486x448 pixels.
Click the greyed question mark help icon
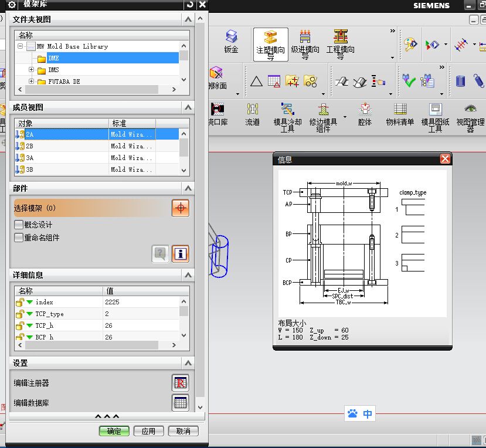click(x=160, y=253)
